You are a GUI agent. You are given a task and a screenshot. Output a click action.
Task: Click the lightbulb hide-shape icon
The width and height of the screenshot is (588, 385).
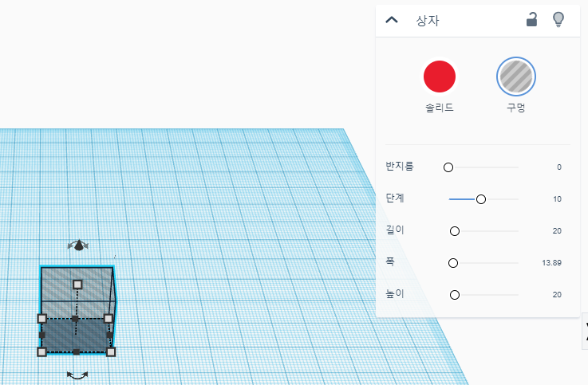pos(558,19)
